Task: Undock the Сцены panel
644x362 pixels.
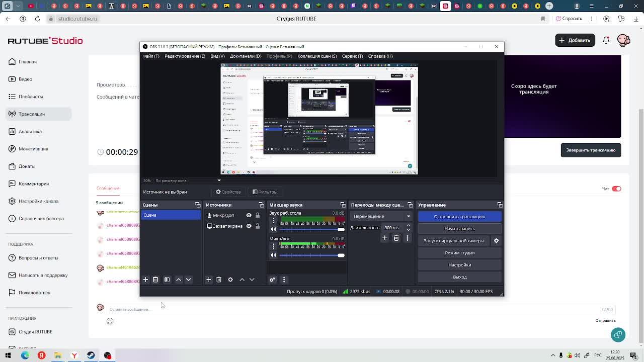Action: [x=198, y=205]
